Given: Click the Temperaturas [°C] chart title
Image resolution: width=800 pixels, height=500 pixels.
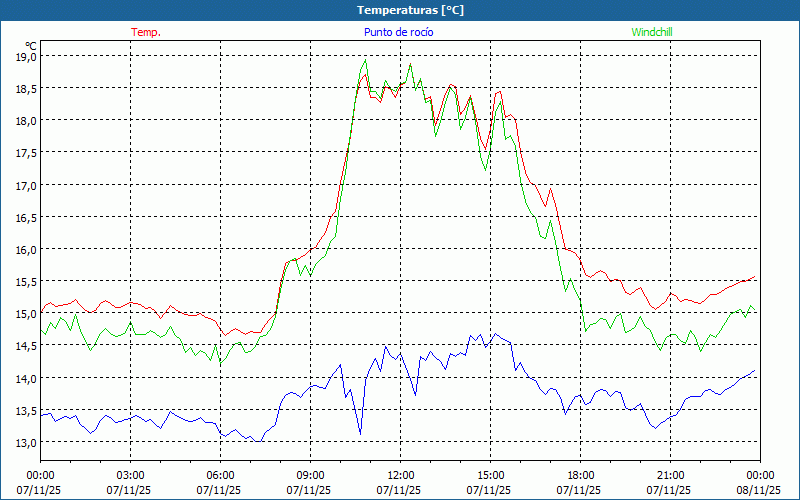Looking at the screenshot, I should point(410,10).
